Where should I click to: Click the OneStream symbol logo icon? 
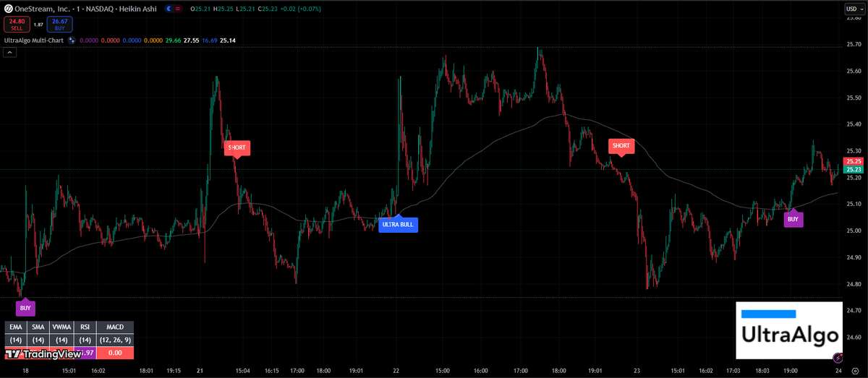pos(8,9)
